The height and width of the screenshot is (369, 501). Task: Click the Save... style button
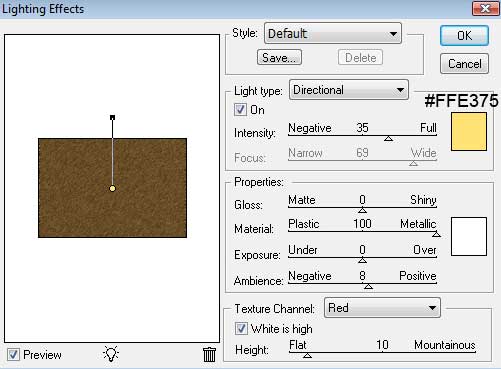tap(279, 58)
